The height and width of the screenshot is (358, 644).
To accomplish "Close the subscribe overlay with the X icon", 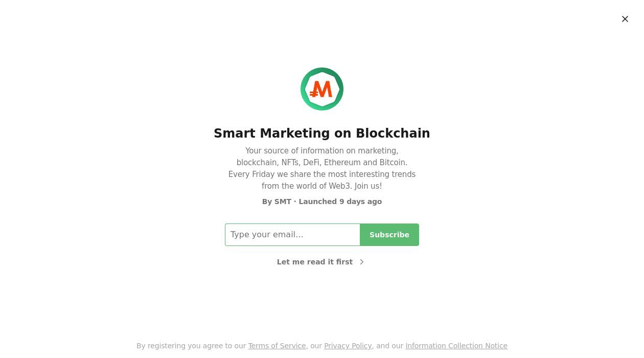I will pos(625,19).
